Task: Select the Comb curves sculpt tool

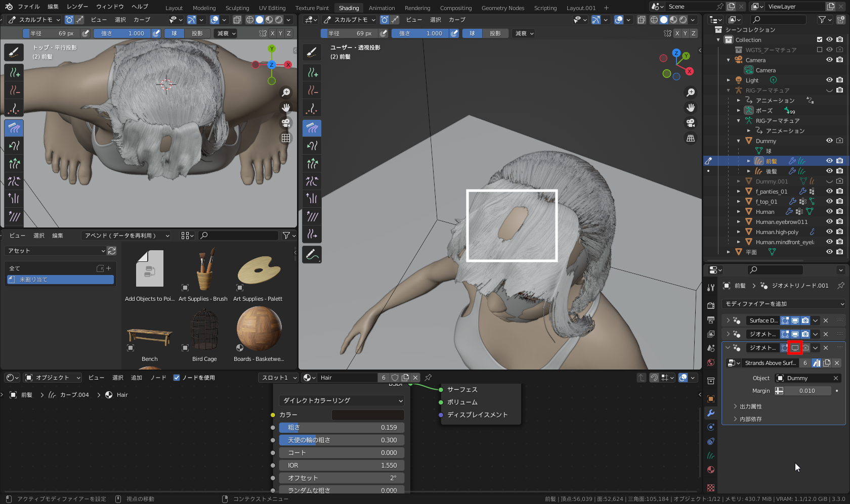Action: click(14, 128)
